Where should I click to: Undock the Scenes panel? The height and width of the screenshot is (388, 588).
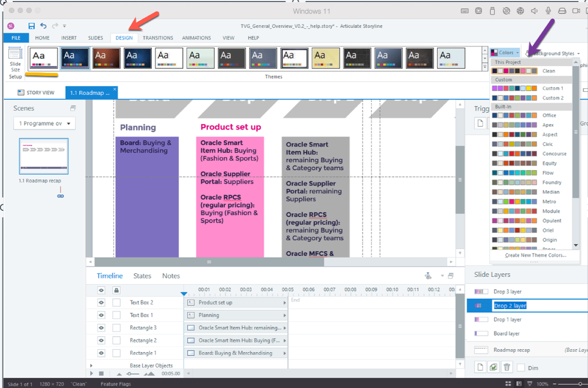[73, 108]
